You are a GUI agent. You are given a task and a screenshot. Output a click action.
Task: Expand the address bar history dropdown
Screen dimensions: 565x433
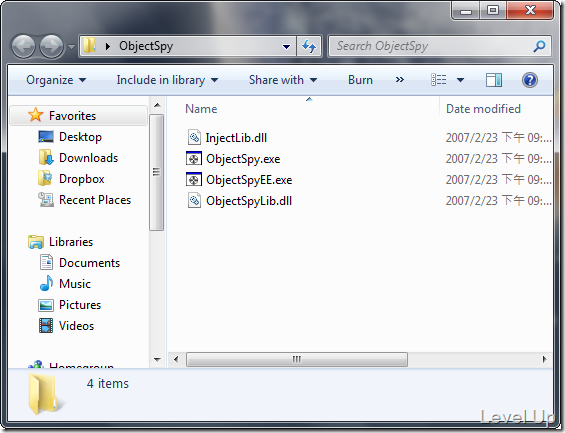(286, 46)
